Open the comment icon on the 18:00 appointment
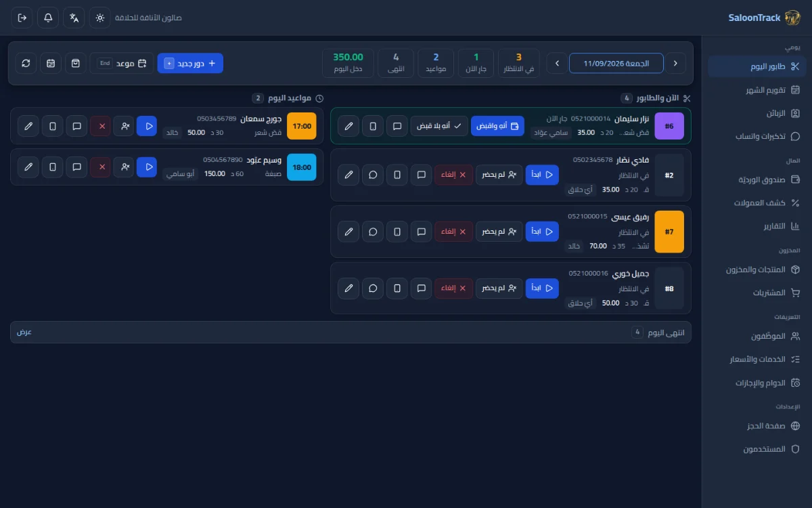 coord(76,167)
